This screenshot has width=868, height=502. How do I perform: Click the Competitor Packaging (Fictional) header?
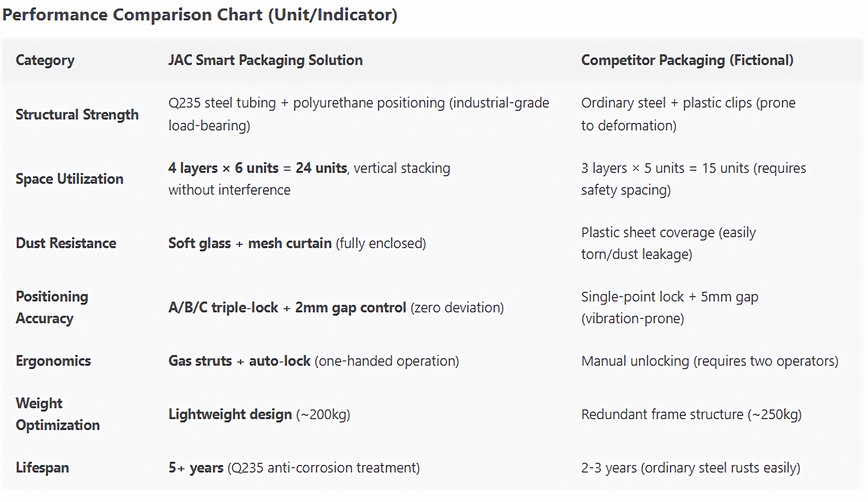click(687, 60)
